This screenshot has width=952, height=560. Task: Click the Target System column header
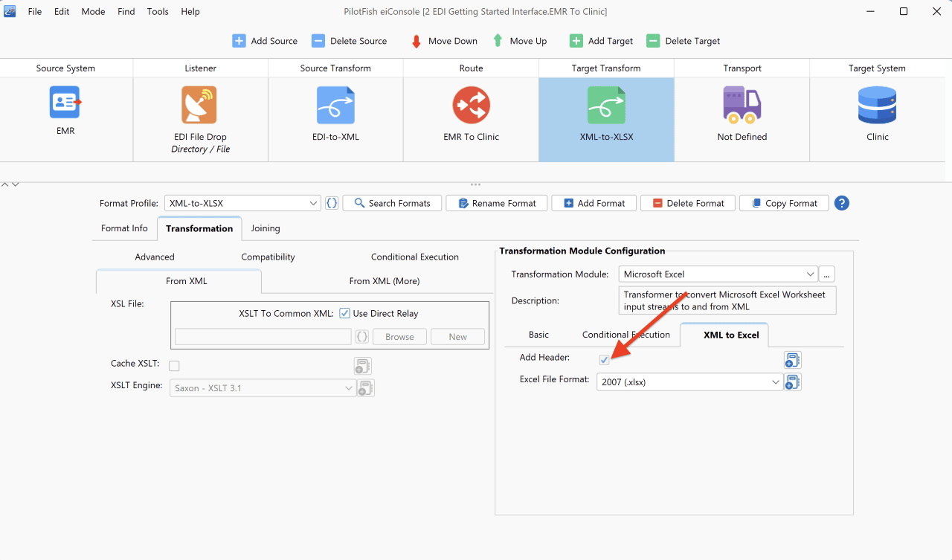pyautogui.click(x=878, y=68)
